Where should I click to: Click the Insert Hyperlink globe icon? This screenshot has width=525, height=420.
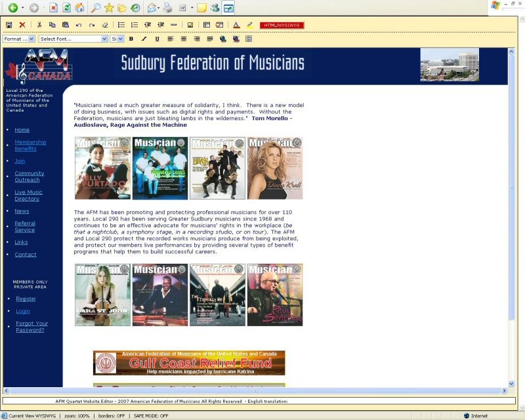point(223,39)
